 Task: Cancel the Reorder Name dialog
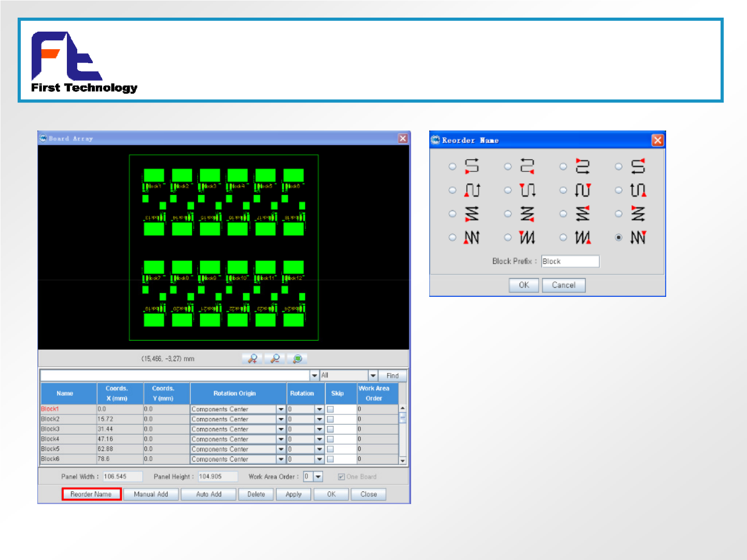563,285
